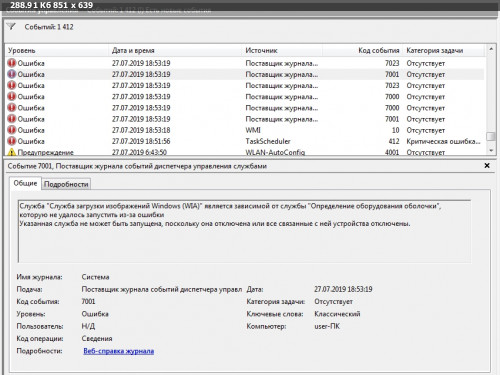Sort by the Дата и время column header

[176, 50]
